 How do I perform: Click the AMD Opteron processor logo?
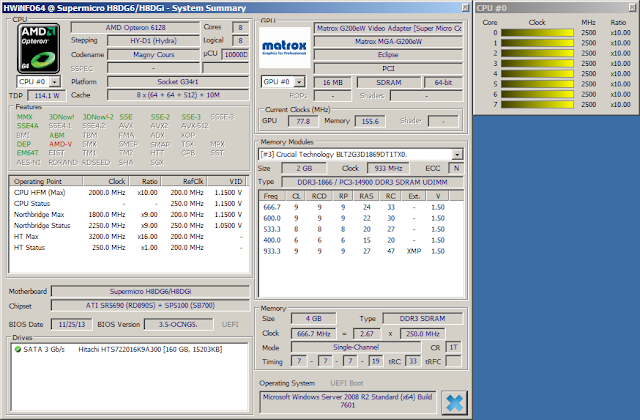[38, 48]
